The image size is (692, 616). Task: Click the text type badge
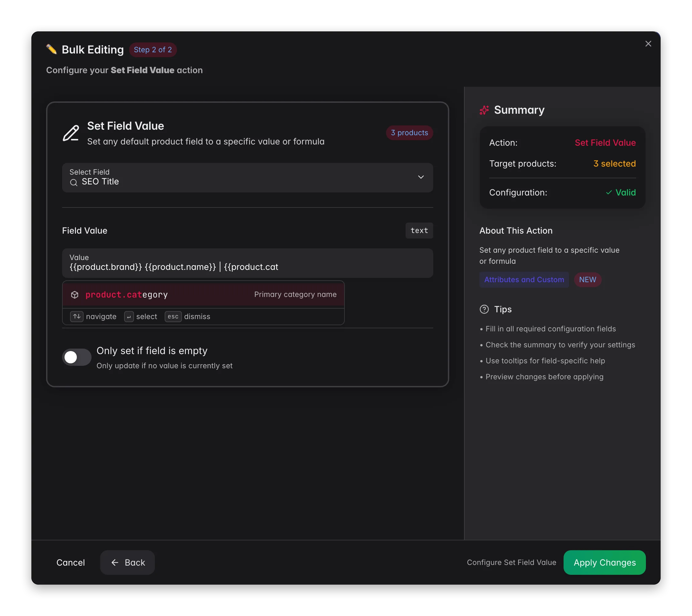click(419, 231)
